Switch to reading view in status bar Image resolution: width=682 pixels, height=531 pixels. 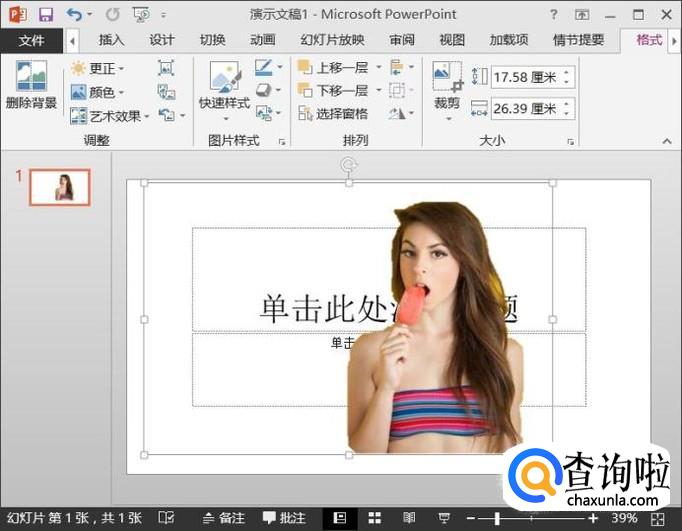[x=408, y=518]
